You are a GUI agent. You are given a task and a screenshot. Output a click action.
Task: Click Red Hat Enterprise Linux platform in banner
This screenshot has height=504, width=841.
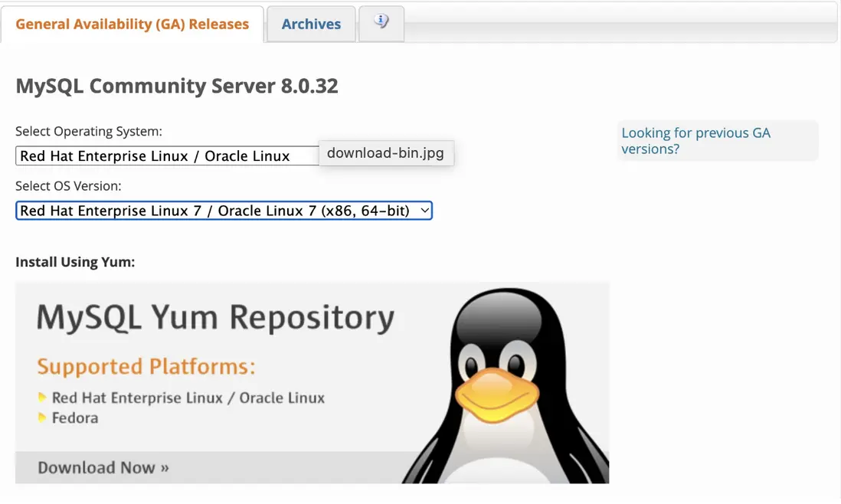pos(188,398)
